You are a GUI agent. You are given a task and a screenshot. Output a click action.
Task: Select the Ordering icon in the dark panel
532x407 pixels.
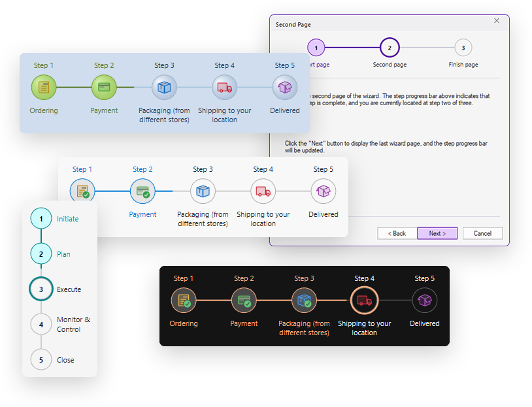pyautogui.click(x=184, y=301)
